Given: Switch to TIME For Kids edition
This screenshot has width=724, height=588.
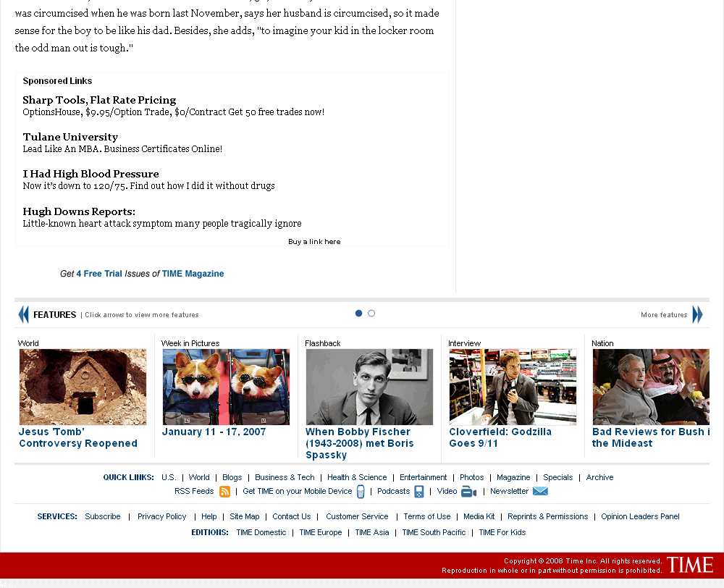Looking at the screenshot, I should (502, 532).
